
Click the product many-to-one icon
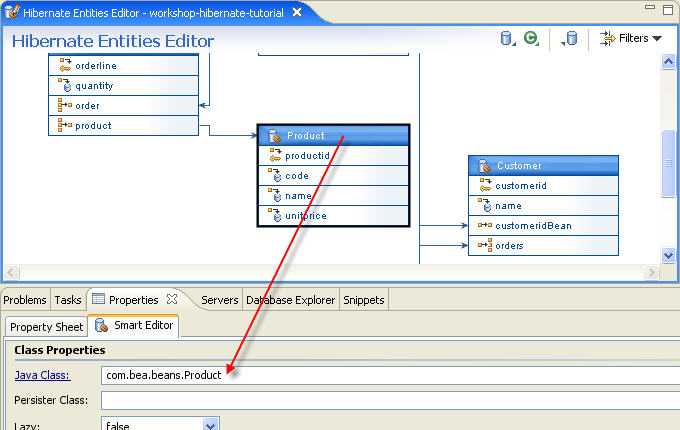(65, 125)
